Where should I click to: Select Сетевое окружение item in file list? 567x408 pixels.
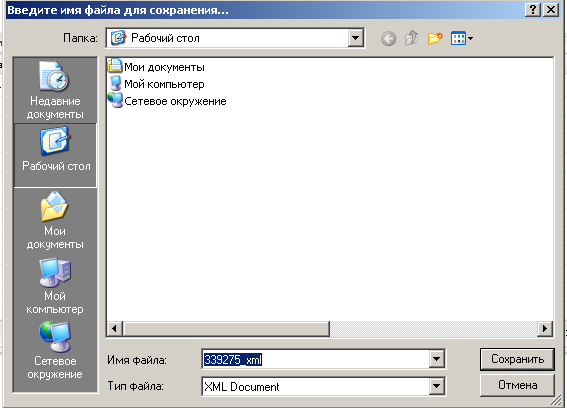167,101
